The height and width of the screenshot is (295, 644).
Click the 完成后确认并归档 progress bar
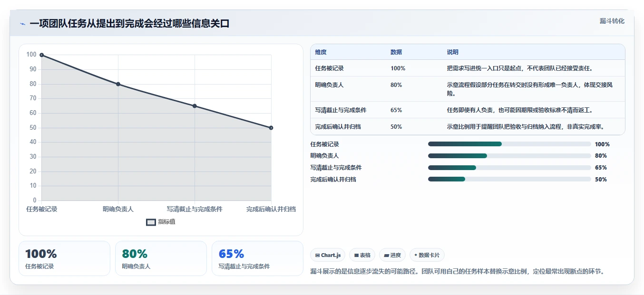click(509, 179)
